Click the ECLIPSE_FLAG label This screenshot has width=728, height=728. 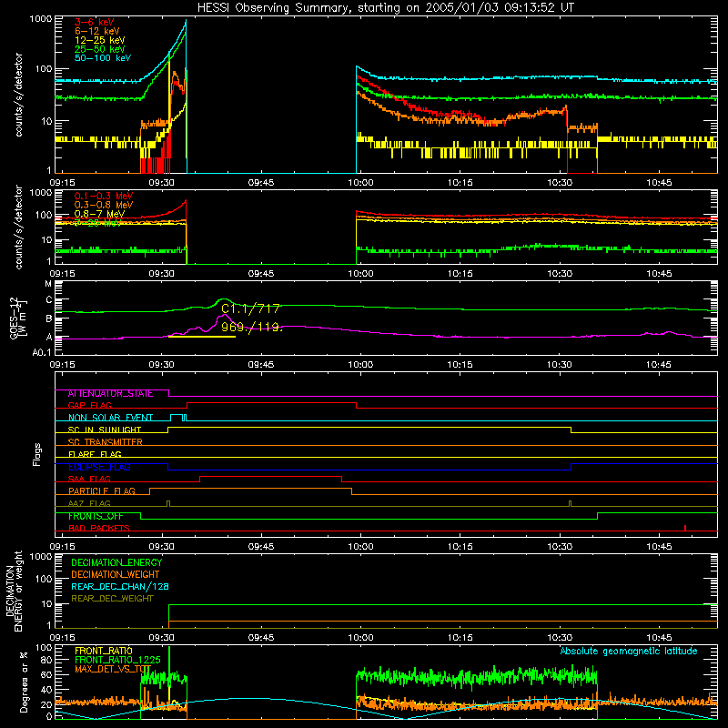(99, 467)
